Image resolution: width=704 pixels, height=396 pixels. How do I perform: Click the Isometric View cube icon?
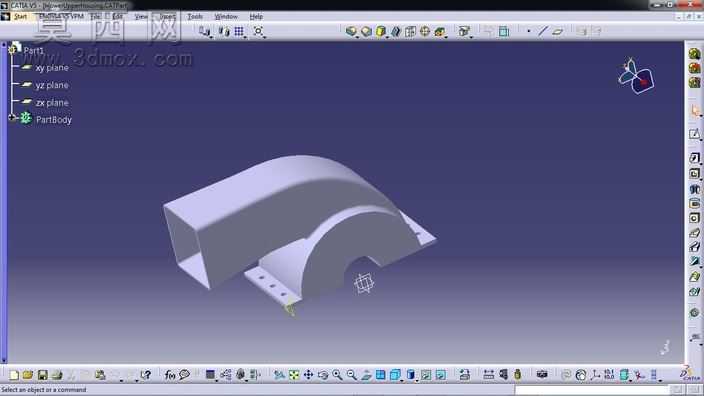[395, 375]
